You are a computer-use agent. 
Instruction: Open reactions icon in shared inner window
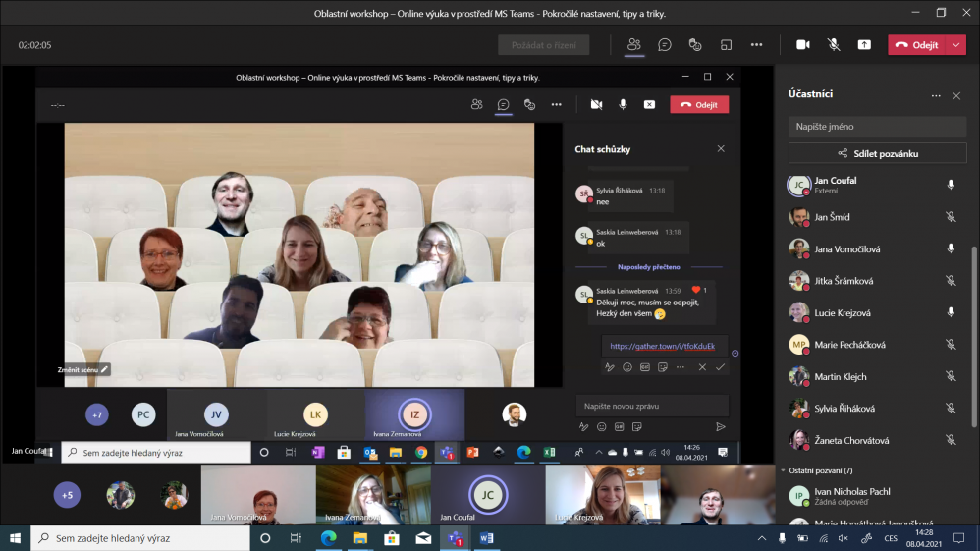(529, 104)
